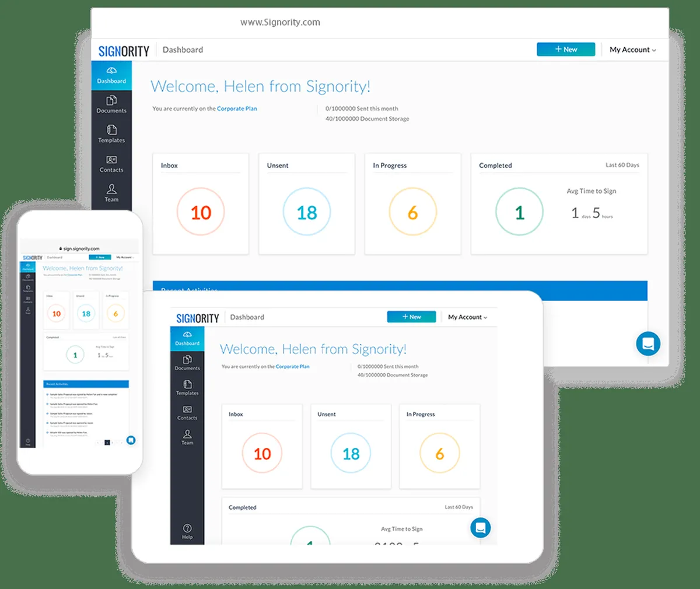Open Templates in the desktop window sidebar
The width and height of the screenshot is (700, 589).
click(111, 134)
